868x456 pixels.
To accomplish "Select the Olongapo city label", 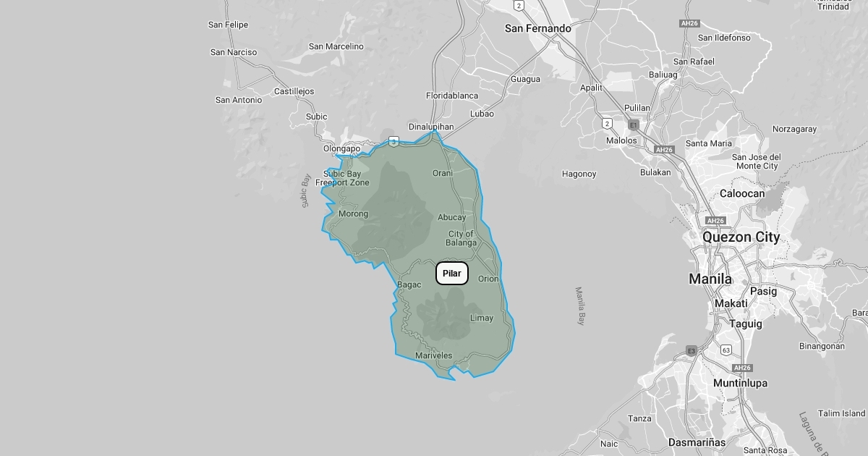I will click(x=341, y=149).
